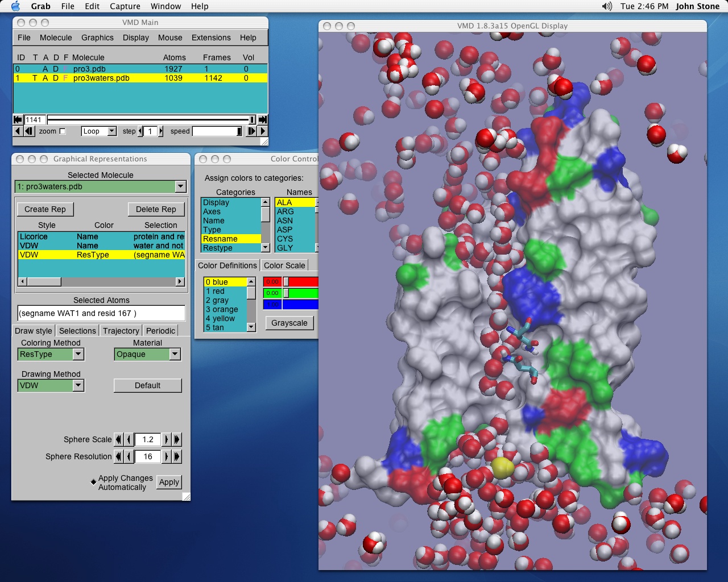Increase Sphere Scale by large step
The height and width of the screenshot is (582, 728).
[177, 439]
